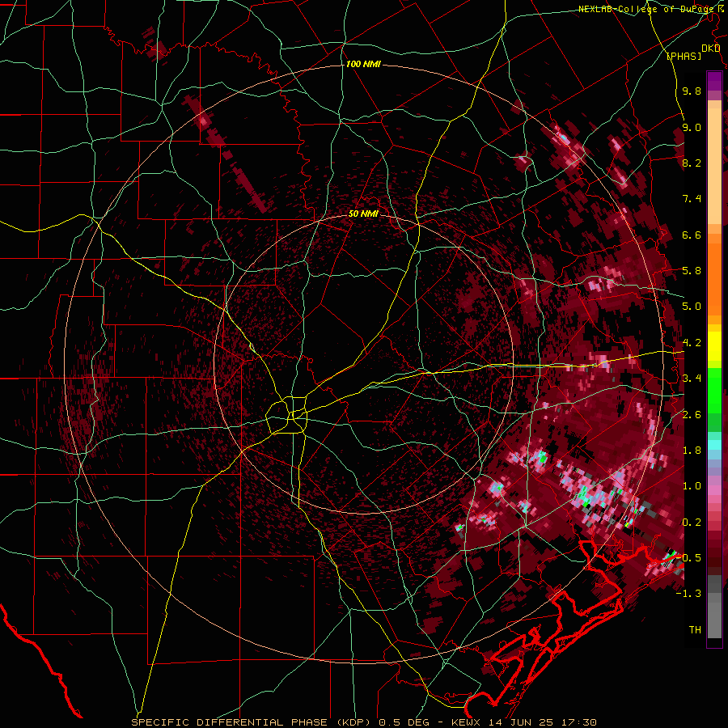Click the "[PHAS]" units label
Screen dimensions: 728x728
pyautogui.click(x=684, y=56)
